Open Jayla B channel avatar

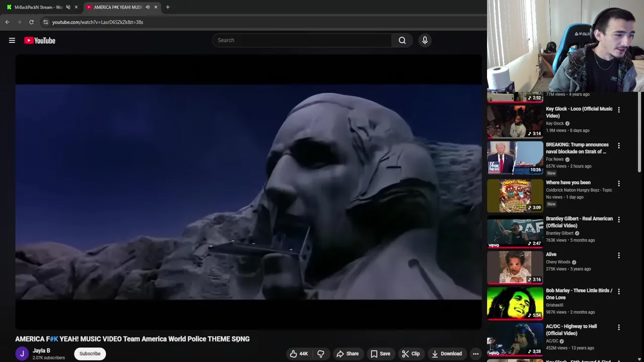click(22, 353)
